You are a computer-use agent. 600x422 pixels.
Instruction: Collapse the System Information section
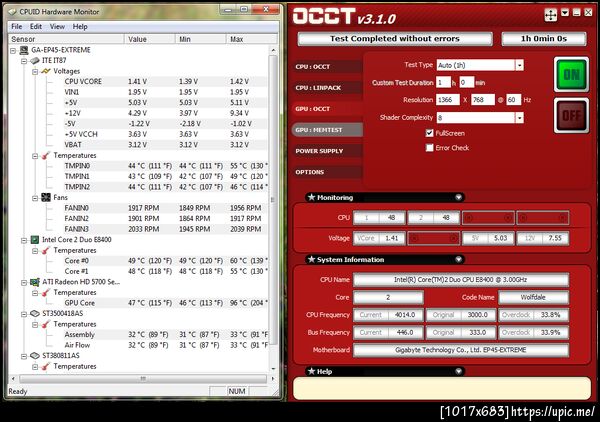click(x=458, y=259)
